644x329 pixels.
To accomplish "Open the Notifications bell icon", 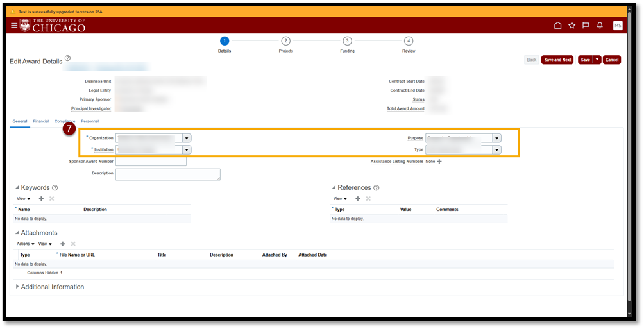I will 600,26.
